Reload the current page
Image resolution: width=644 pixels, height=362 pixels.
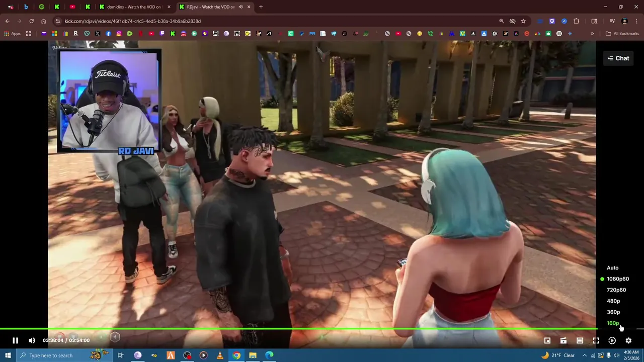pyautogui.click(x=31, y=21)
